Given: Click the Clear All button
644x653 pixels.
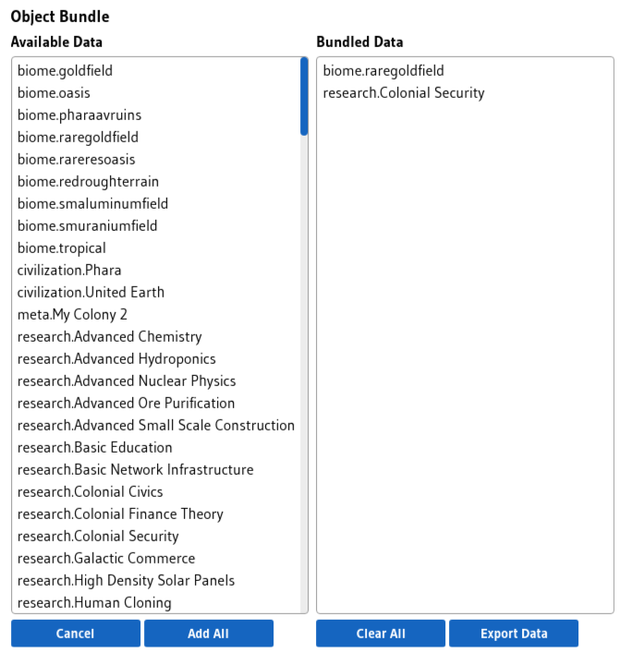Looking at the screenshot, I should coord(381,633).
